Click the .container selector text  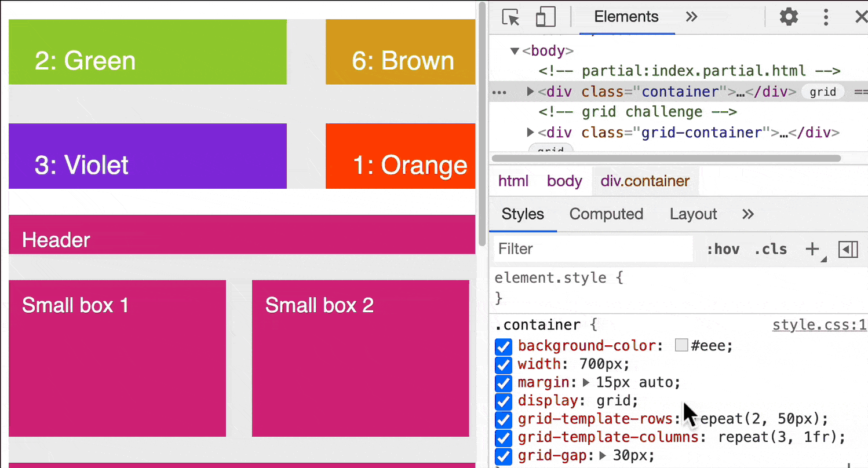click(x=537, y=325)
